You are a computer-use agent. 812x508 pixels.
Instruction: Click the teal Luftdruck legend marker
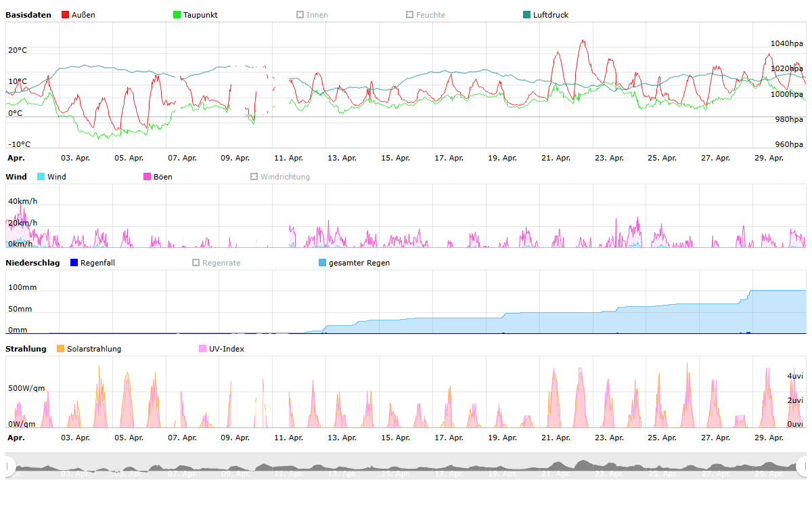tap(527, 15)
